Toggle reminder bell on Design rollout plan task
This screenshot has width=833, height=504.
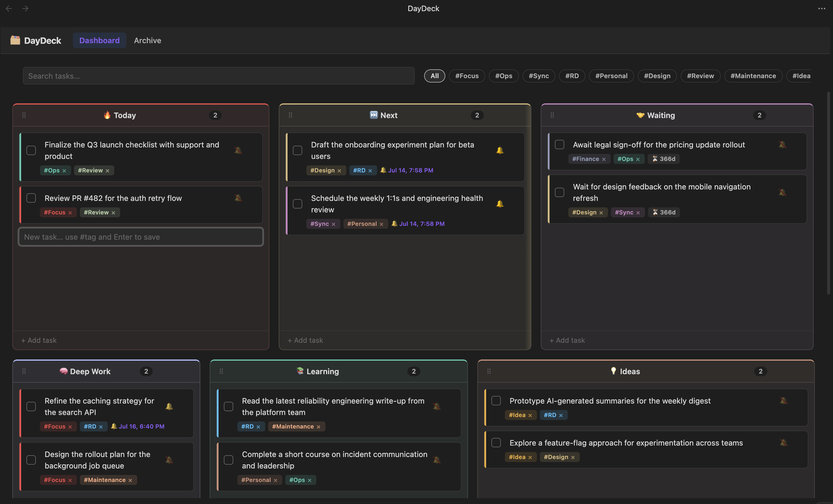tap(169, 460)
